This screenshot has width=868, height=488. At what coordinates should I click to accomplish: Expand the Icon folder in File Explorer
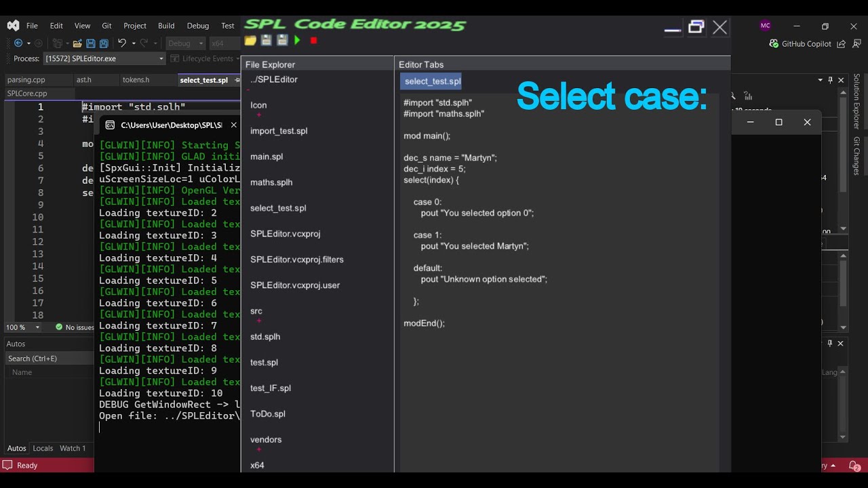258,105
